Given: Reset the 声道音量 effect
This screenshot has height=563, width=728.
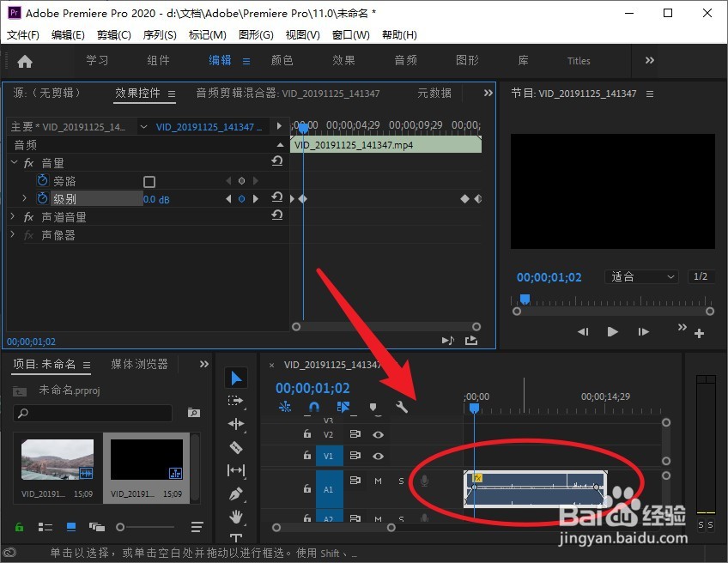Looking at the screenshot, I should click(276, 215).
